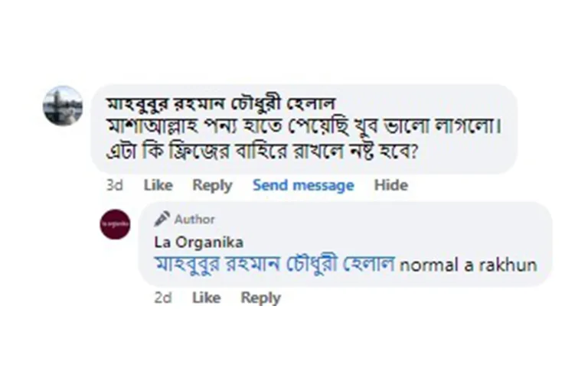
Task: Like the La Organika reply
Action: tap(206, 298)
